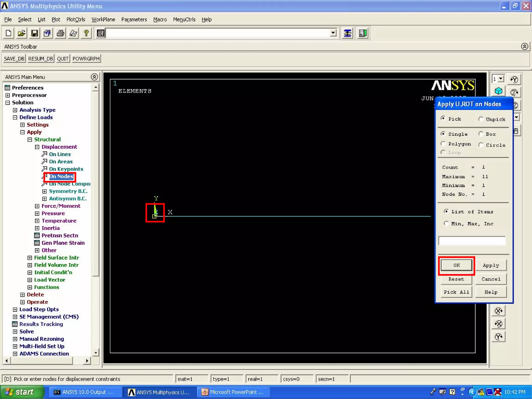Click the ANSYS Help question mark icon
Viewport: 532px width, 399px height.
[86, 33]
